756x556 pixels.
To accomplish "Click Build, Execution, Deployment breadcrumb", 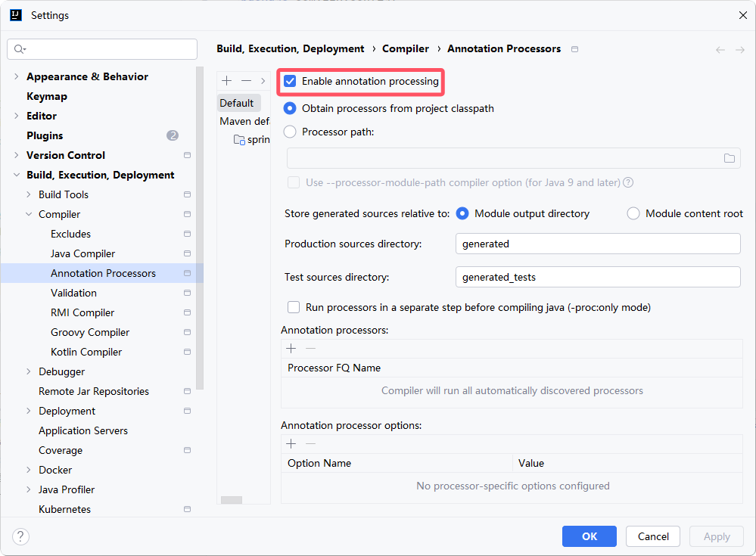I will point(291,48).
